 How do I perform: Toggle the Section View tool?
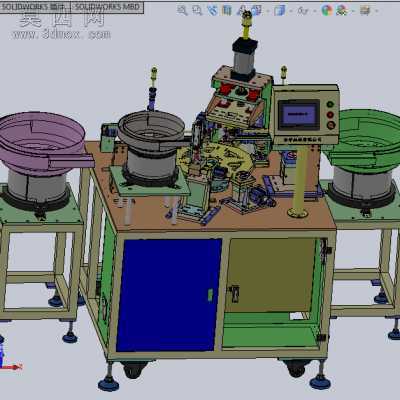pyautogui.click(x=227, y=10)
